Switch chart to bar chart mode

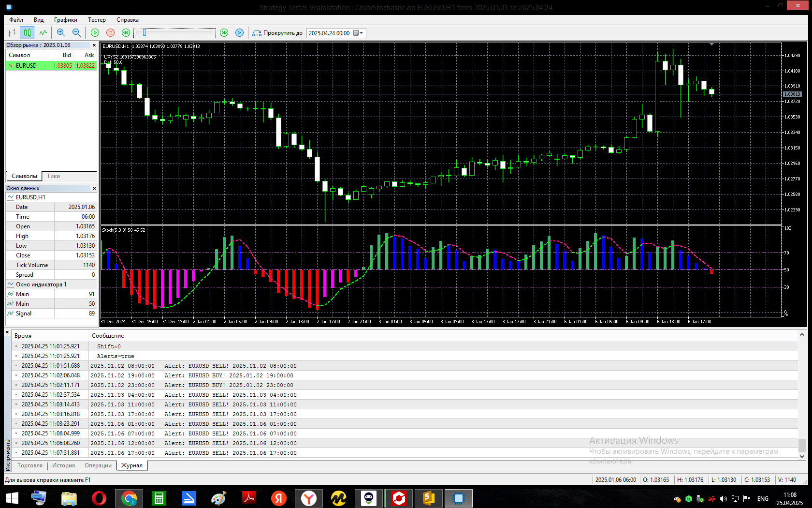click(x=12, y=33)
